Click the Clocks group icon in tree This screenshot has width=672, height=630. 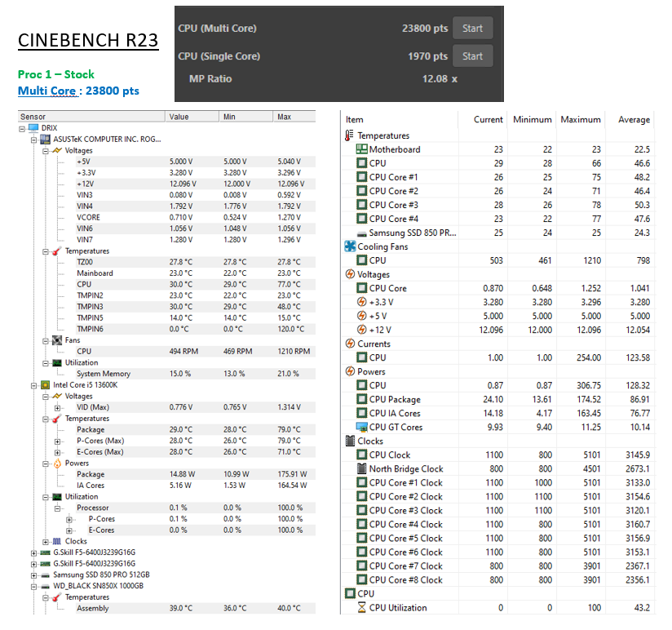(57, 541)
